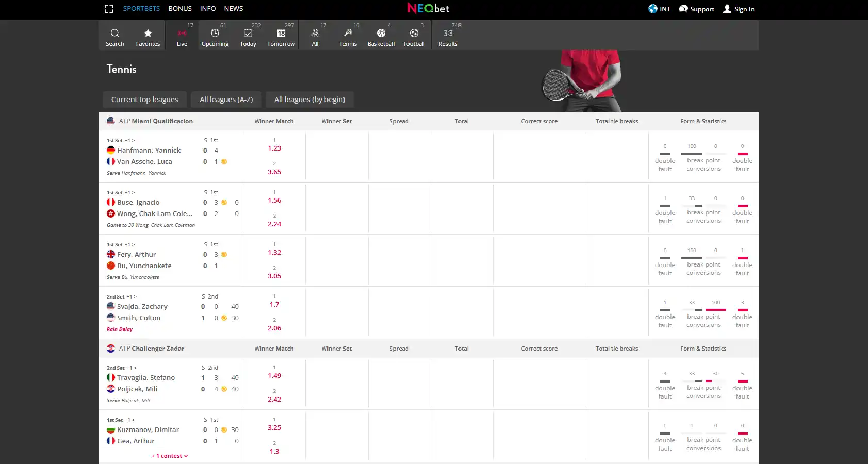
Task: Open INT language selector
Action: [x=659, y=9]
